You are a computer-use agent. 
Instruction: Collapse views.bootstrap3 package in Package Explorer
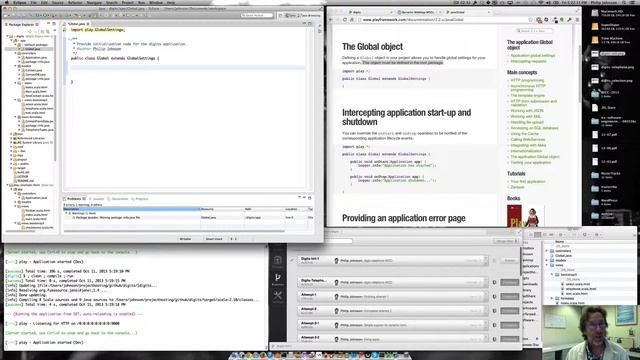pos(16,100)
